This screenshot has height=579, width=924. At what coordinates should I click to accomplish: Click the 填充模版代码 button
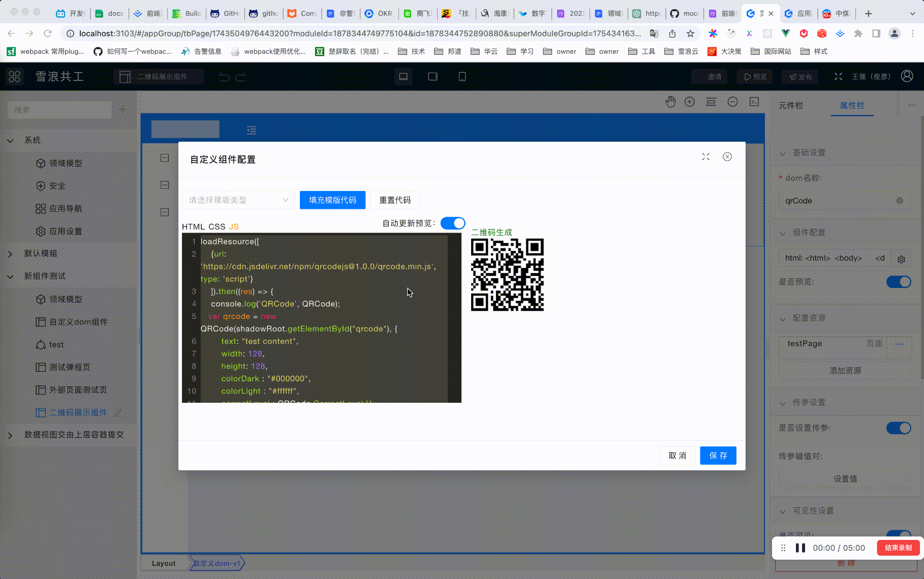coord(332,200)
